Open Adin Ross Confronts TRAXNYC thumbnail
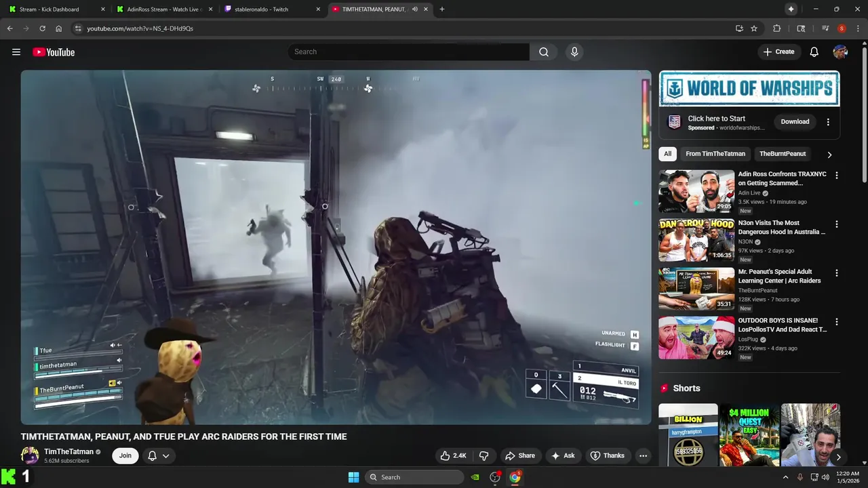868x488 pixels. pos(696,191)
